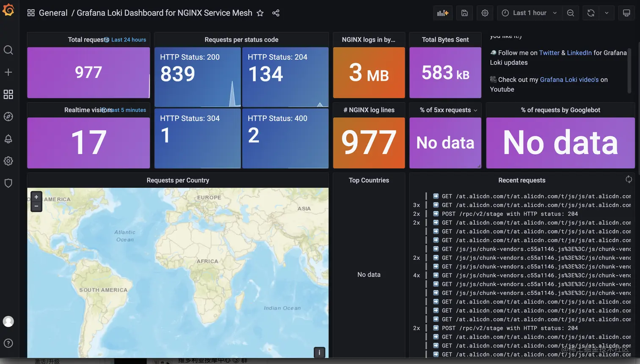Open the Recent requests panel title

click(522, 180)
